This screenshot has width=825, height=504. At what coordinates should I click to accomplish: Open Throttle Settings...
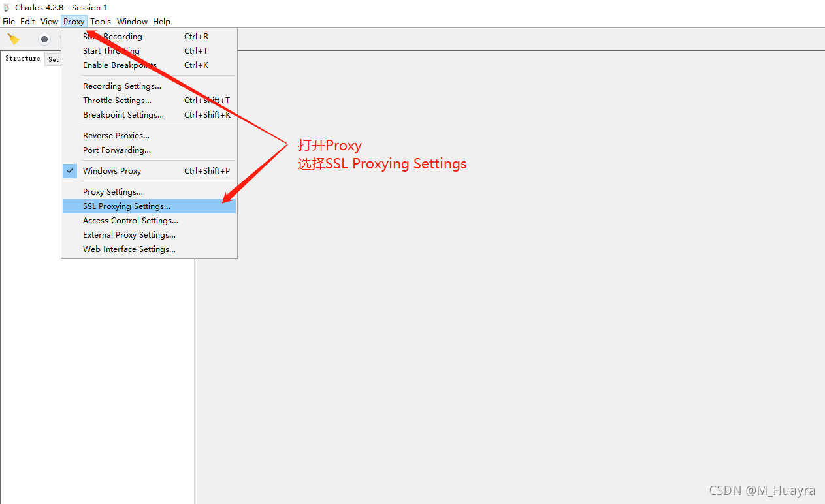pyautogui.click(x=149, y=101)
